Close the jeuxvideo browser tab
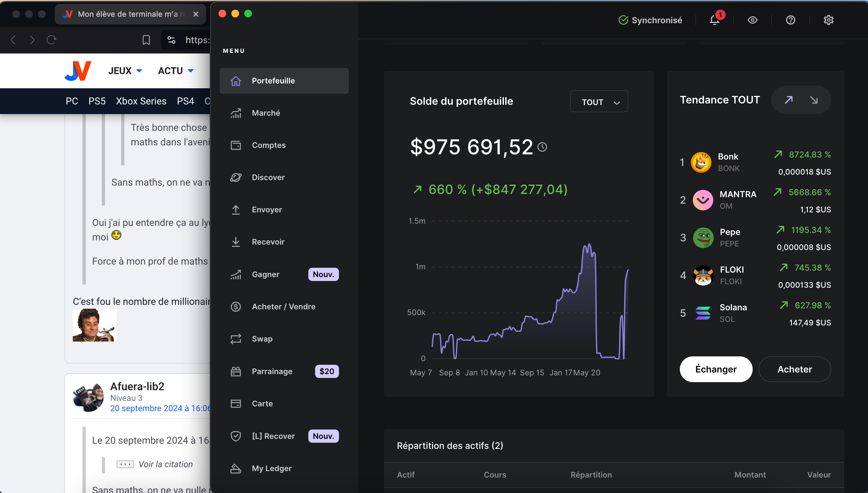 (196, 14)
